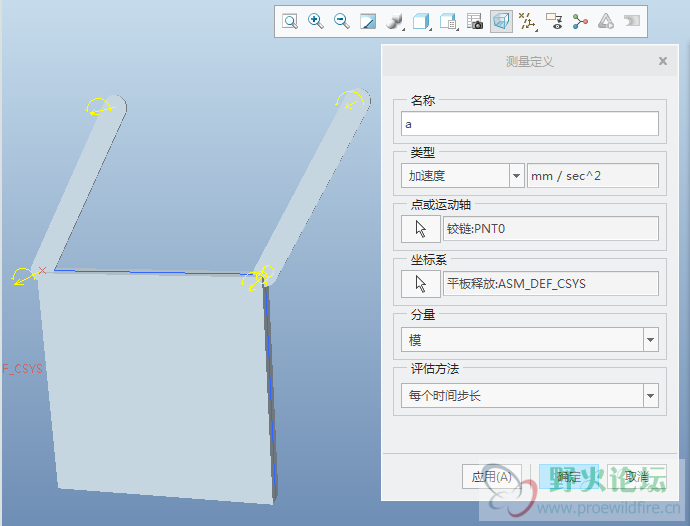The width and height of the screenshot is (690, 526).
Task: Open the datum display filters icon
Action: 527,21
